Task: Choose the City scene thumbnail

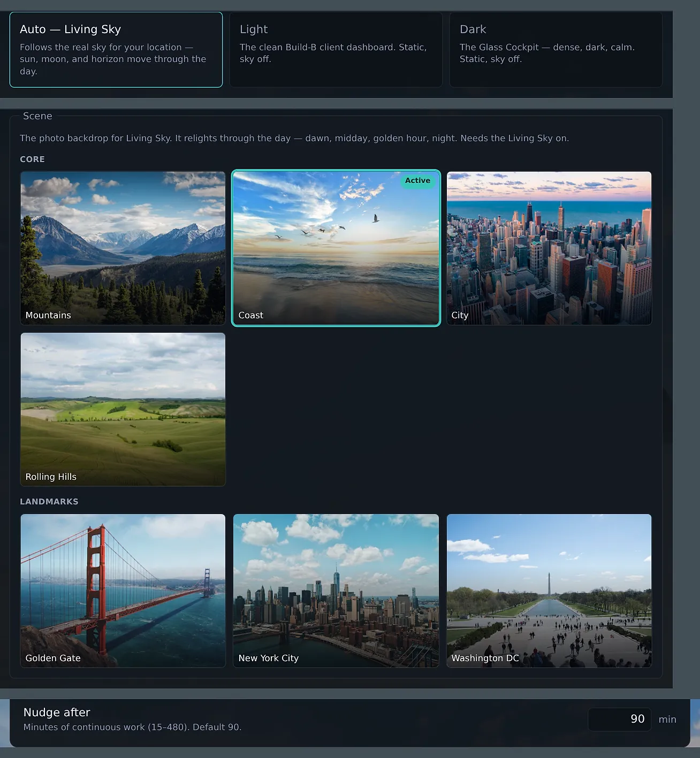Action: coord(549,248)
